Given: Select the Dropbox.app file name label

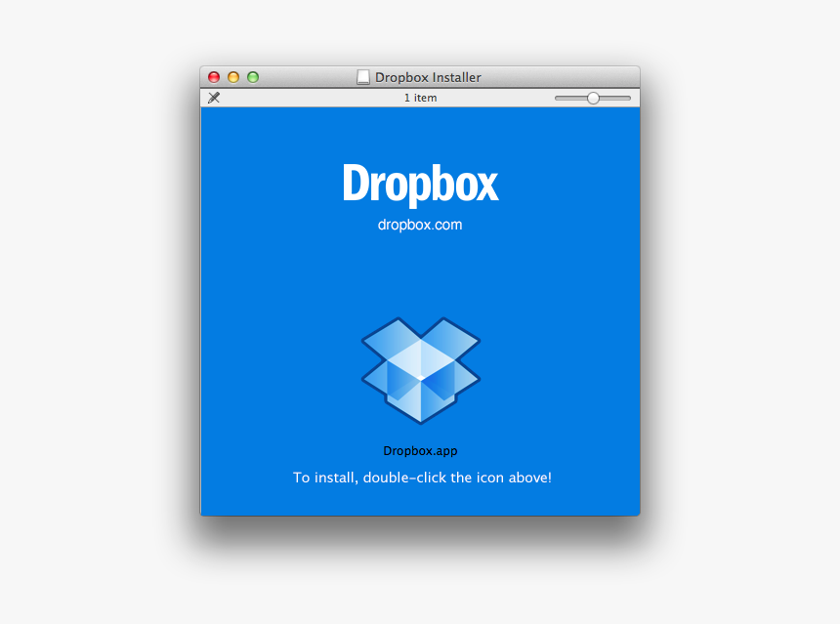Looking at the screenshot, I should [421, 451].
